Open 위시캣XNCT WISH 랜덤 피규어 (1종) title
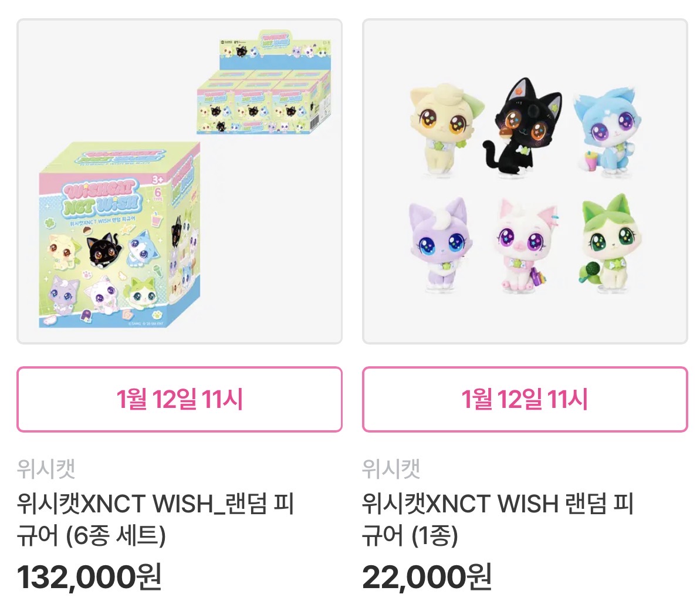This screenshot has width=700, height=611. click(498, 519)
